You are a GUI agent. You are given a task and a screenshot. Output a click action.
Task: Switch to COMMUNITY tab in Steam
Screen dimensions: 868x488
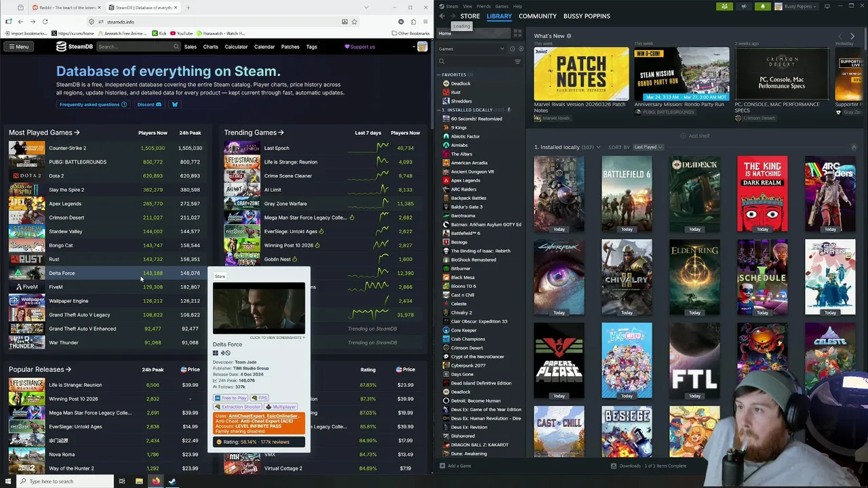538,16
